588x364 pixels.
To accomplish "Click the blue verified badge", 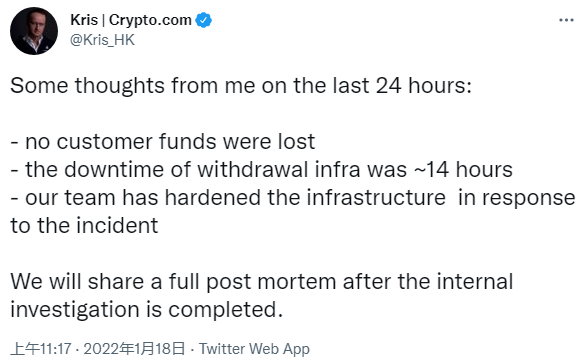I will 204,20.
